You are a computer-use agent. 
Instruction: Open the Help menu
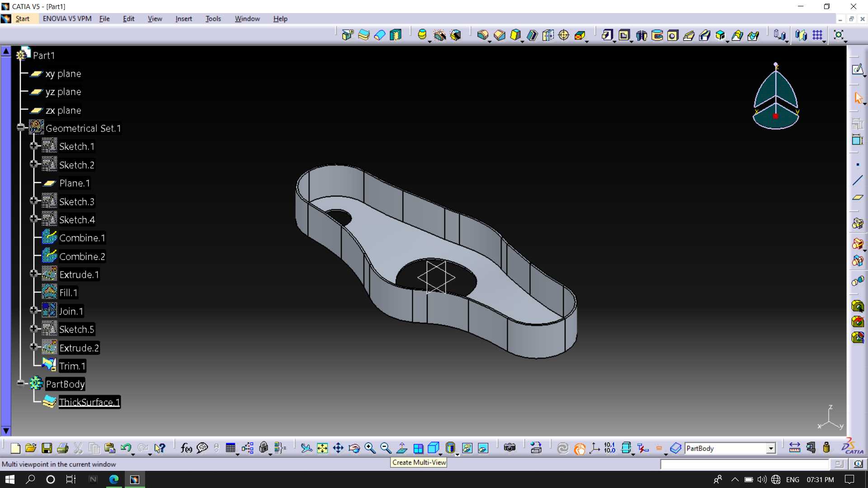click(280, 19)
